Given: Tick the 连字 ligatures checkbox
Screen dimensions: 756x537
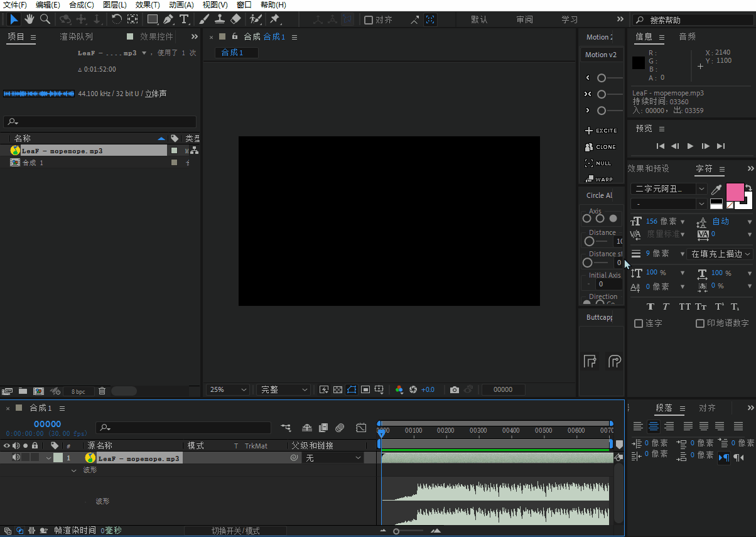Looking at the screenshot, I should pos(639,323).
